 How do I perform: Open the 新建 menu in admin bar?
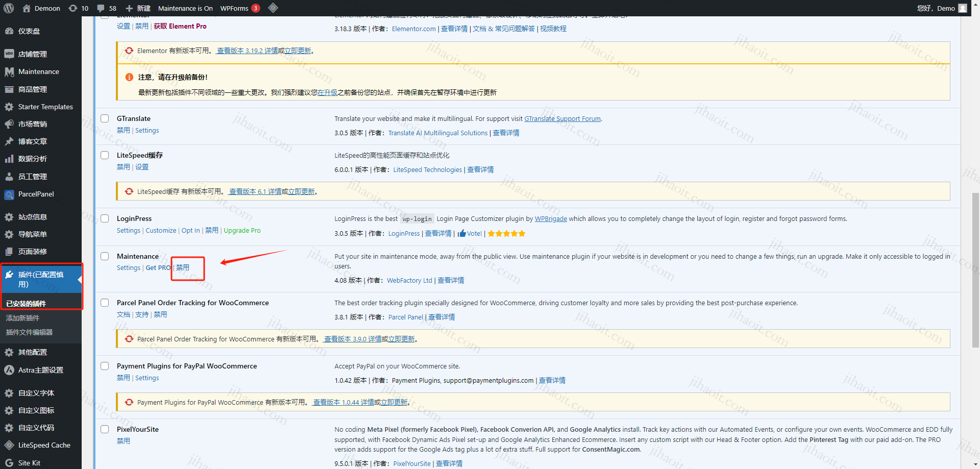coord(138,8)
